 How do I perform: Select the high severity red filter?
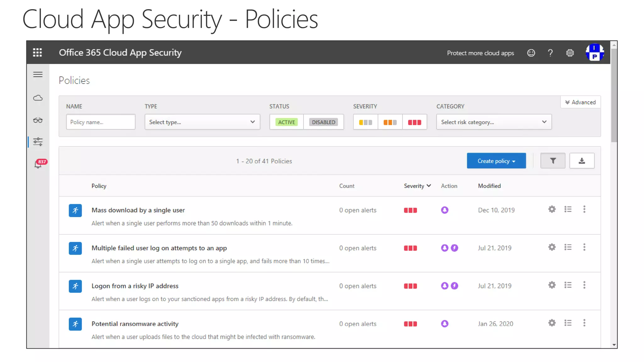pyautogui.click(x=414, y=122)
